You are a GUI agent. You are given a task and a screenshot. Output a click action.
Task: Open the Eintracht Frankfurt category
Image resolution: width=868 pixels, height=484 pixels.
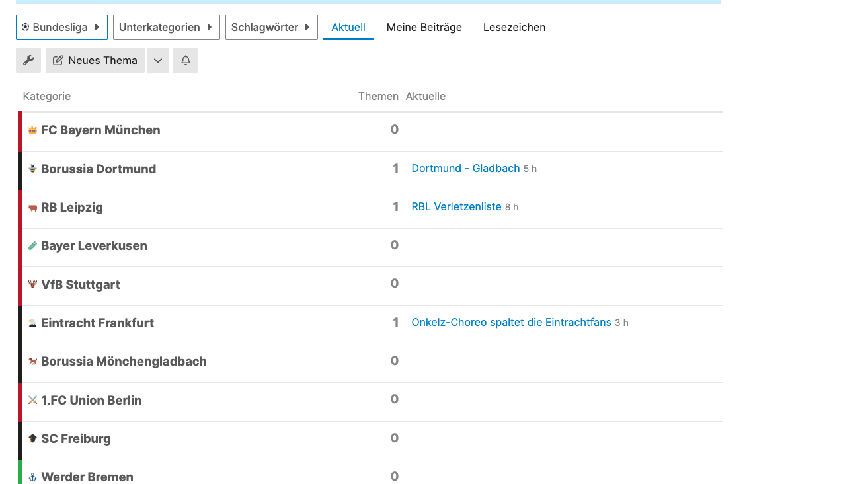(x=97, y=323)
